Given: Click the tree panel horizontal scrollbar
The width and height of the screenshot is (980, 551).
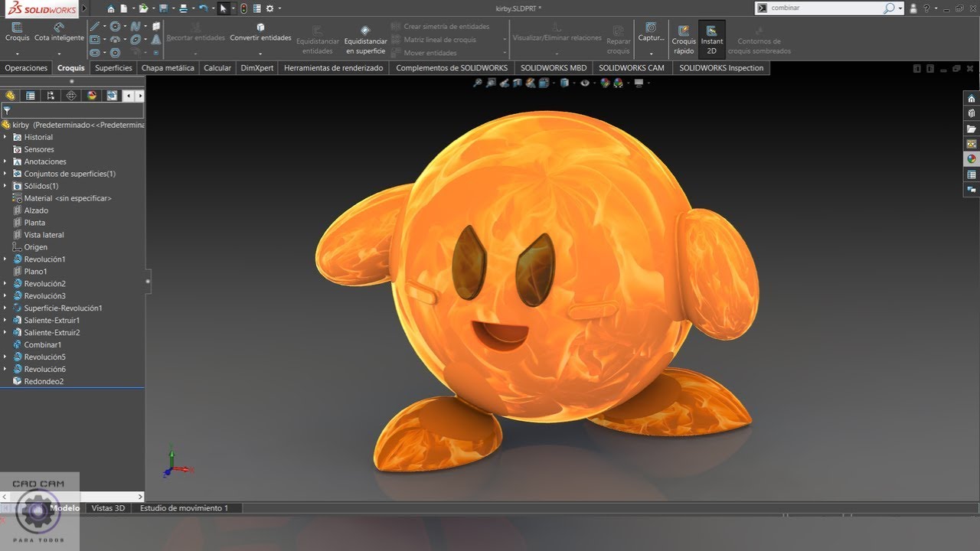Looking at the screenshot, I should [x=72, y=497].
